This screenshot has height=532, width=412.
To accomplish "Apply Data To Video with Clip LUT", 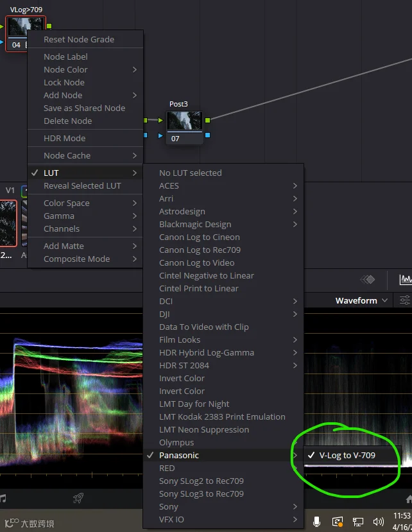I will [x=223, y=327].
